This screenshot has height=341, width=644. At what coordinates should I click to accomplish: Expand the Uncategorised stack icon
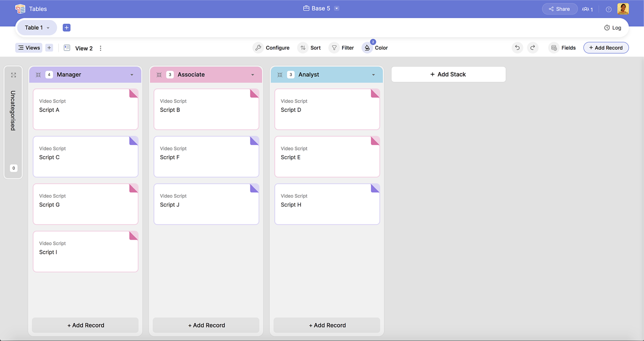coord(14,75)
